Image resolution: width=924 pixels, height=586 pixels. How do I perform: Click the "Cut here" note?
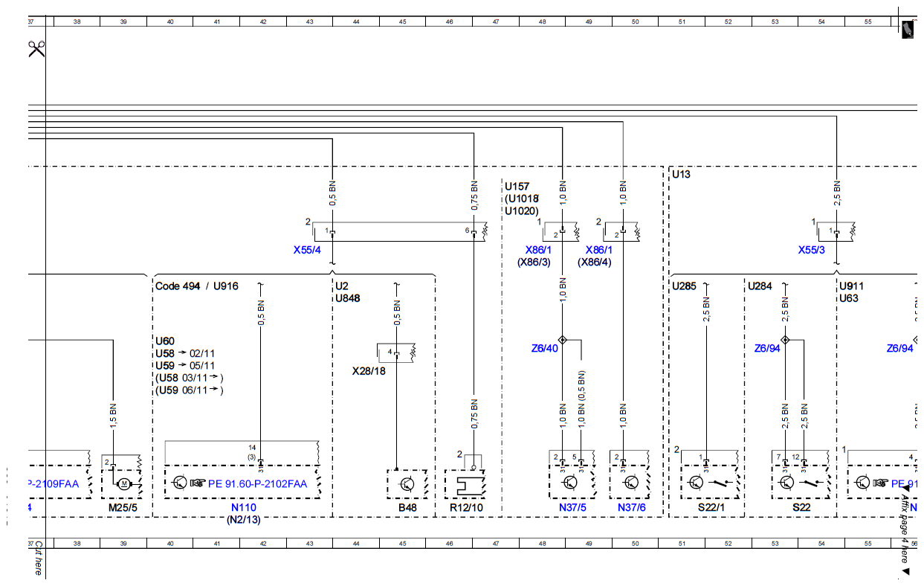[38, 558]
